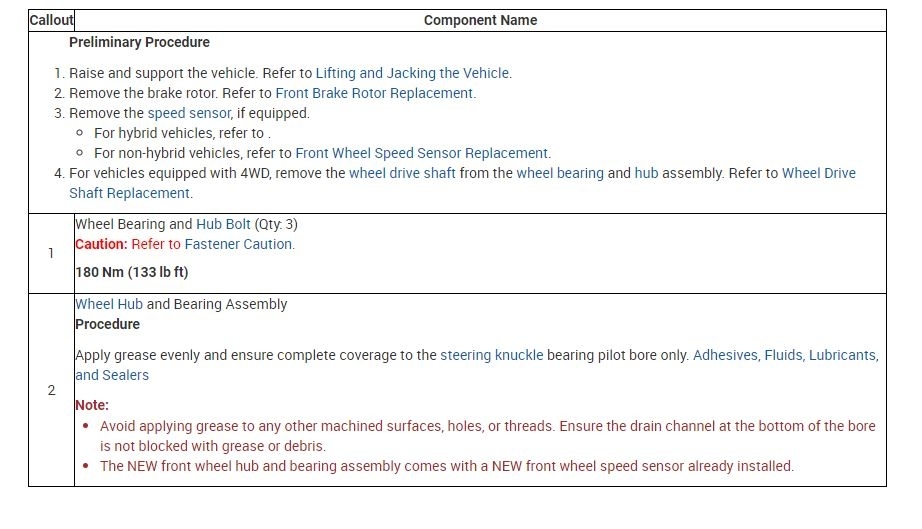Click the bold 'Procedure' heading in callout 2

107,324
